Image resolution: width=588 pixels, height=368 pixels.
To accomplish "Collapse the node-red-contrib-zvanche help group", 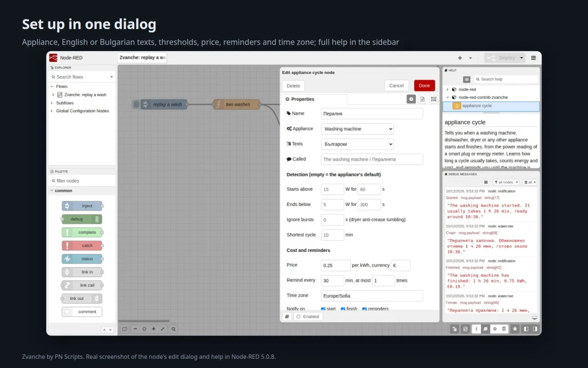I will [447, 97].
